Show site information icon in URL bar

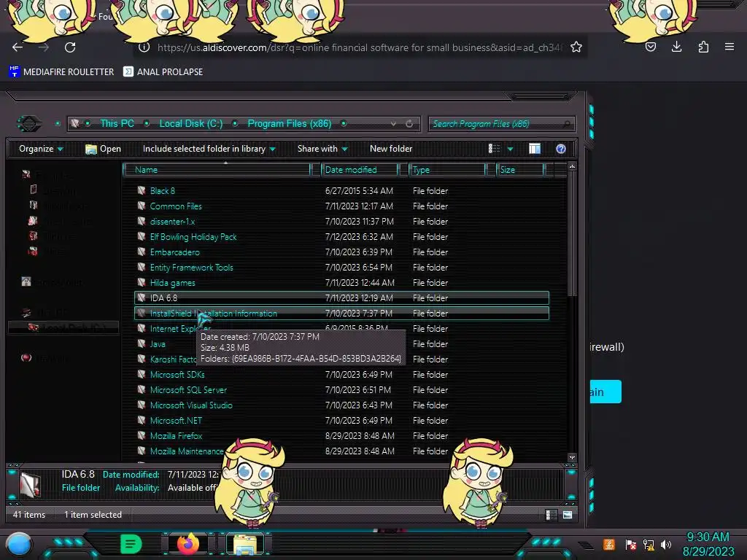pos(144,47)
